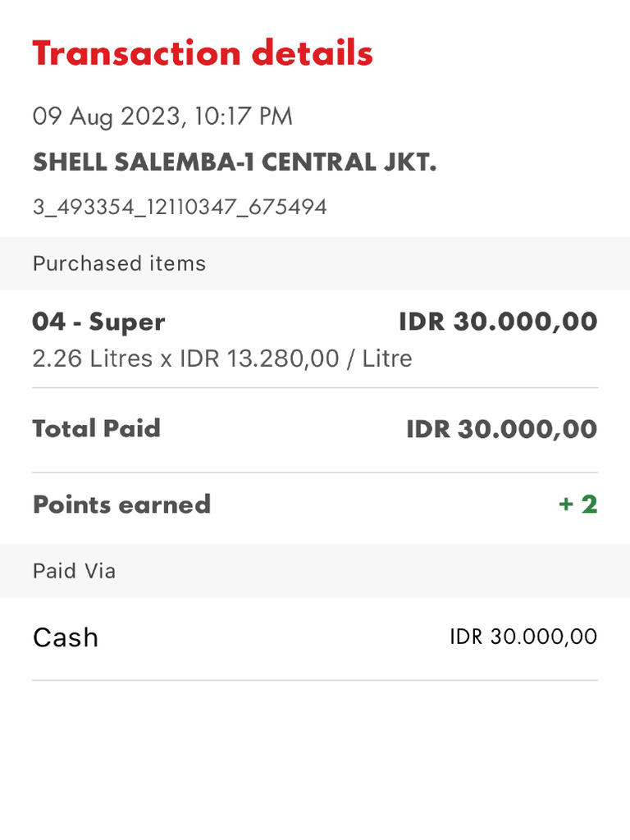Open the 04 - Super fuel item
630x840 pixels.
coord(98,322)
